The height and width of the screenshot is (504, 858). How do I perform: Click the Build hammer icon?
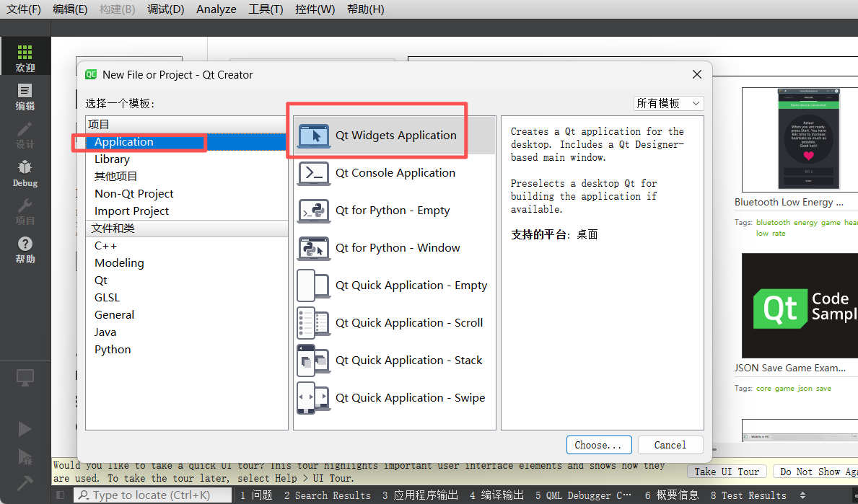pyautogui.click(x=25, y=482)
